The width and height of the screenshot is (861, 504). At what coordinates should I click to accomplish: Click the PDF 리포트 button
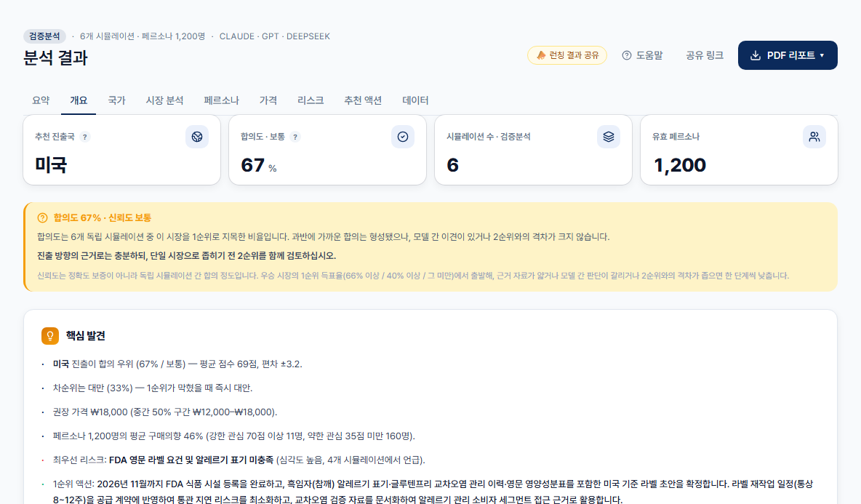point(788,55)
